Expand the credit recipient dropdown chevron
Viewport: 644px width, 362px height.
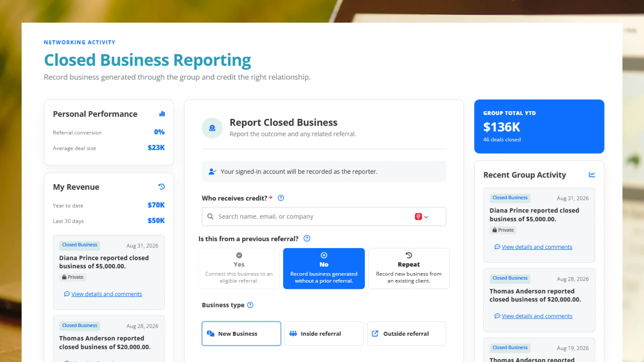[x=426, y=217]
